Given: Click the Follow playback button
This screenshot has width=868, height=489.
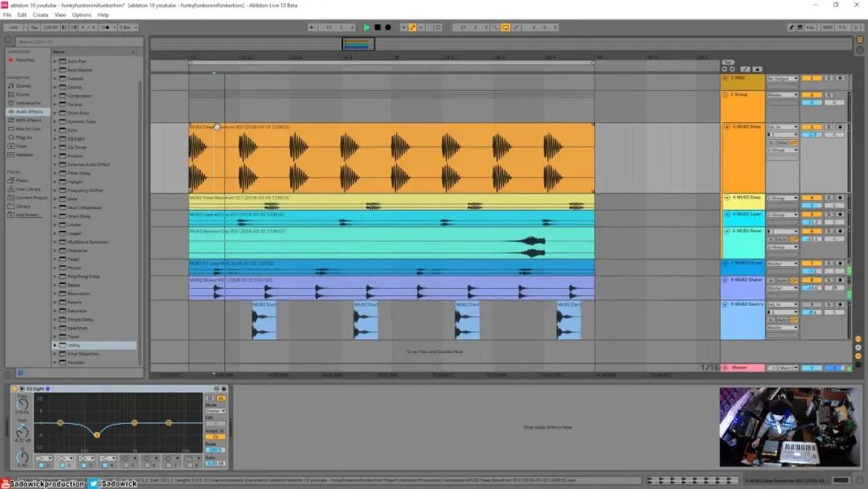Looking at the screenshot, I should [x=312, y=27].
